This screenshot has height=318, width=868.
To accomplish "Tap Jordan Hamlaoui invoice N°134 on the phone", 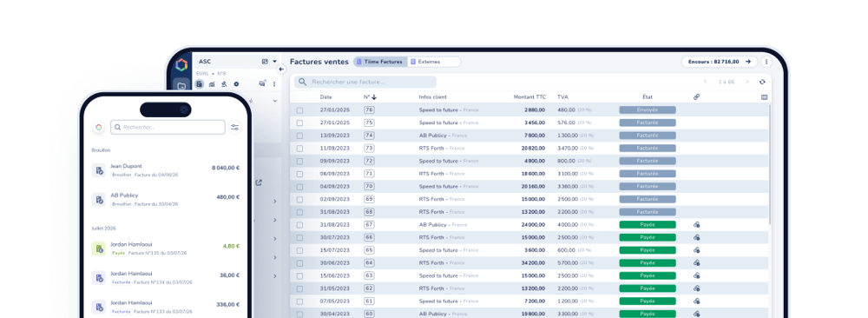I will tap(166, 277).
